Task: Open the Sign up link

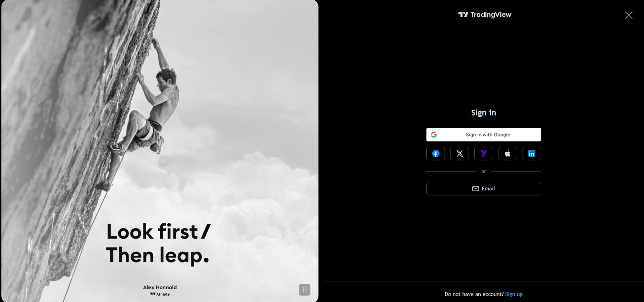Action: pos(514,294)
